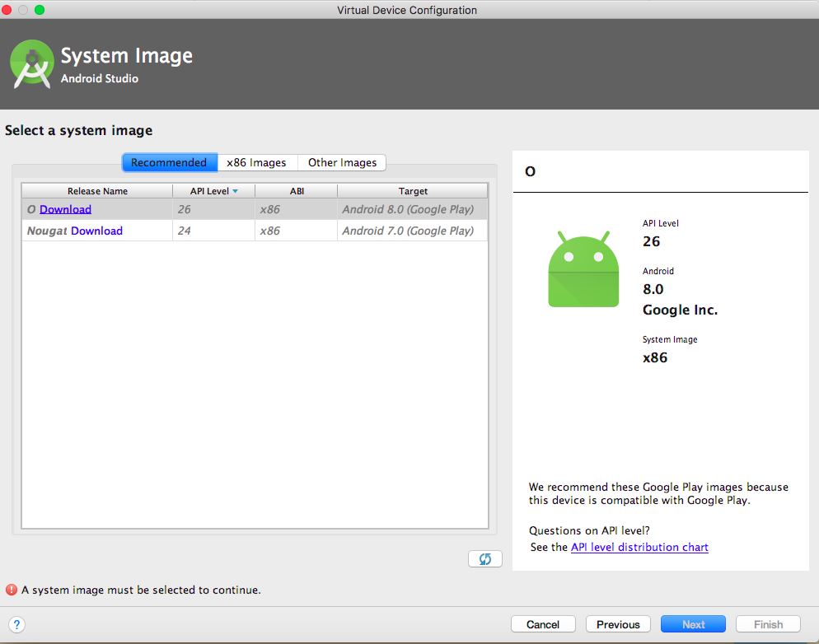Sort by API Level column arrow
The height and width of the screenshot is (644, 819).
pyautogui.click(x=235, y=191)
